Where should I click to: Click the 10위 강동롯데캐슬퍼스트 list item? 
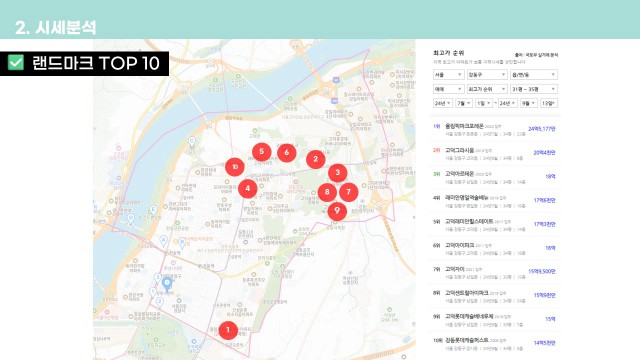[x=494, y=344]
